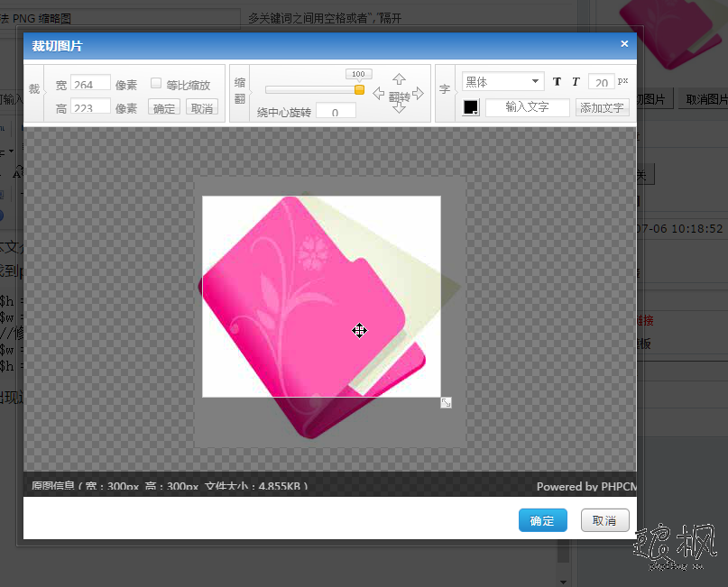Click the 100 zoom value label
This screenshot has height=587, width=728.
tap(358, 74)
